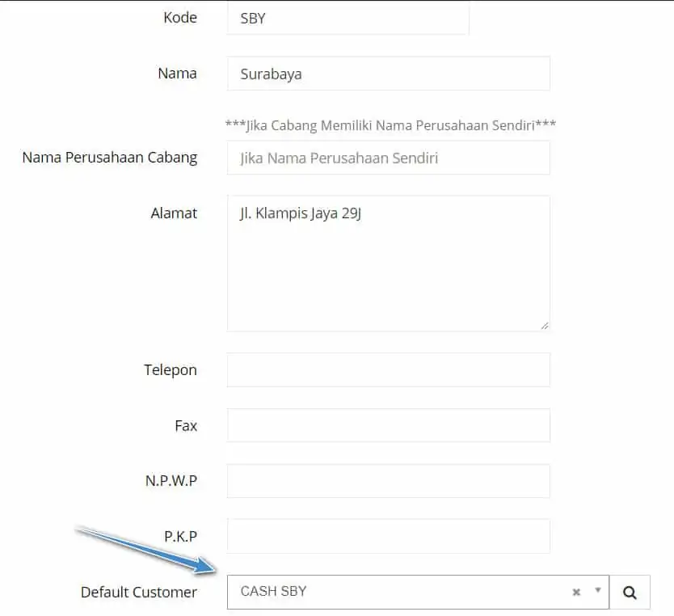
Task: Focus the Nama Perusahaan Cabang input
Action: coord(388,158)
